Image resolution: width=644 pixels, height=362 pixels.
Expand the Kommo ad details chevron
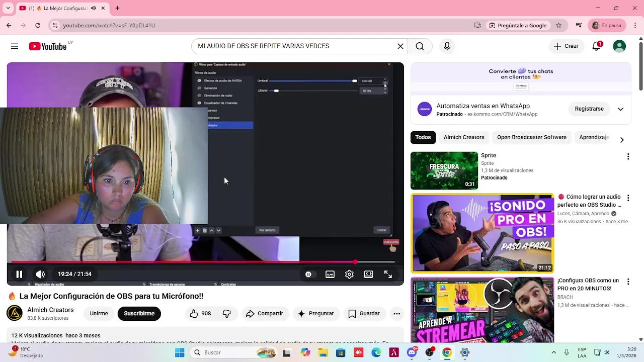[x=620, y=109]
